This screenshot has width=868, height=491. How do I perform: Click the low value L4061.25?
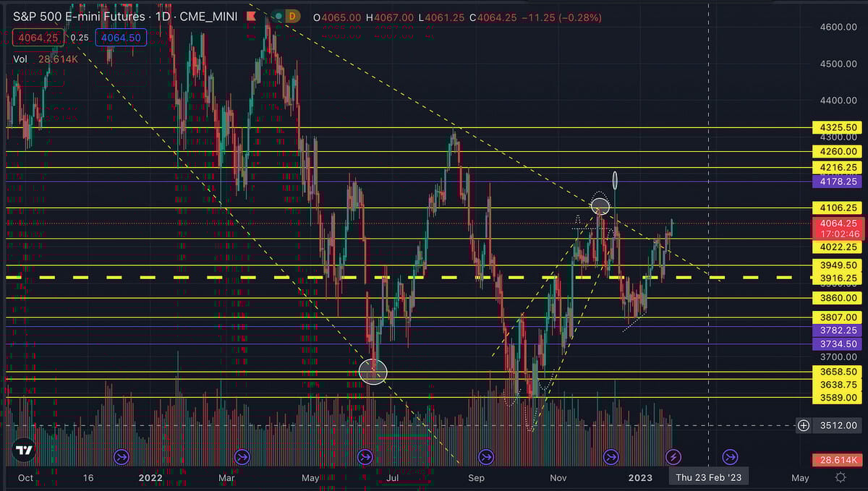442,17
